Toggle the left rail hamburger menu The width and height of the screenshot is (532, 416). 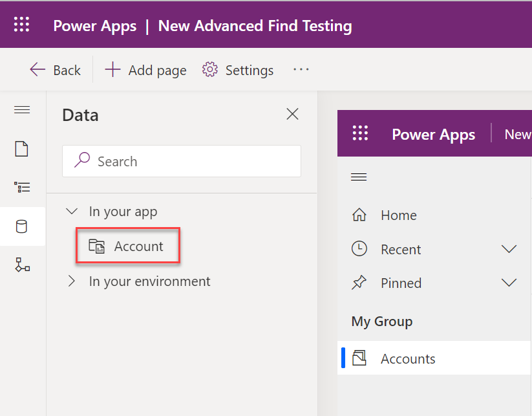pos(22,110)
